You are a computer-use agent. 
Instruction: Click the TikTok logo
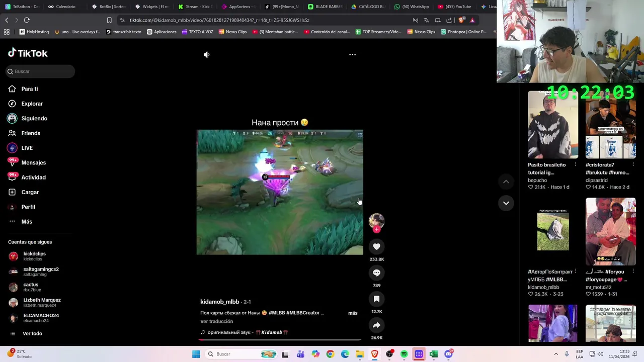(x=28, y=53)
